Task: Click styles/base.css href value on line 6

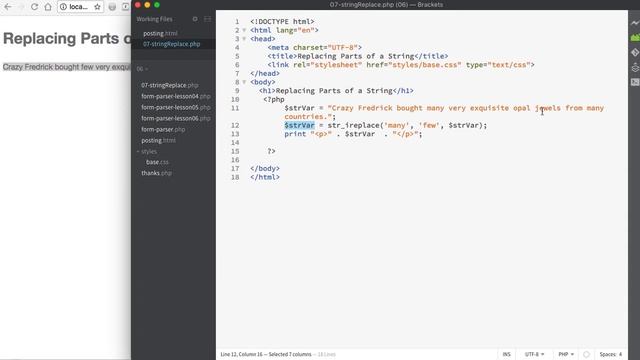Action: [424, 65]
